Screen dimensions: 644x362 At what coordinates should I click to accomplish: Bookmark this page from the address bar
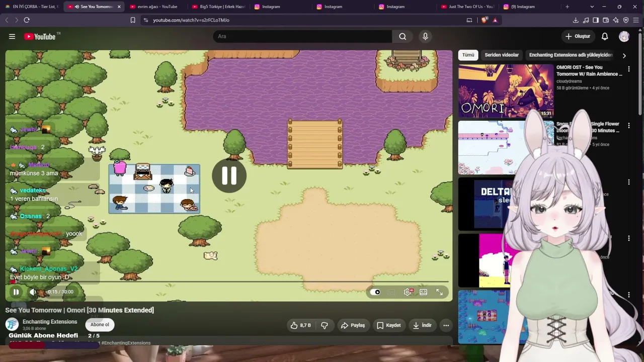point(133,20)
